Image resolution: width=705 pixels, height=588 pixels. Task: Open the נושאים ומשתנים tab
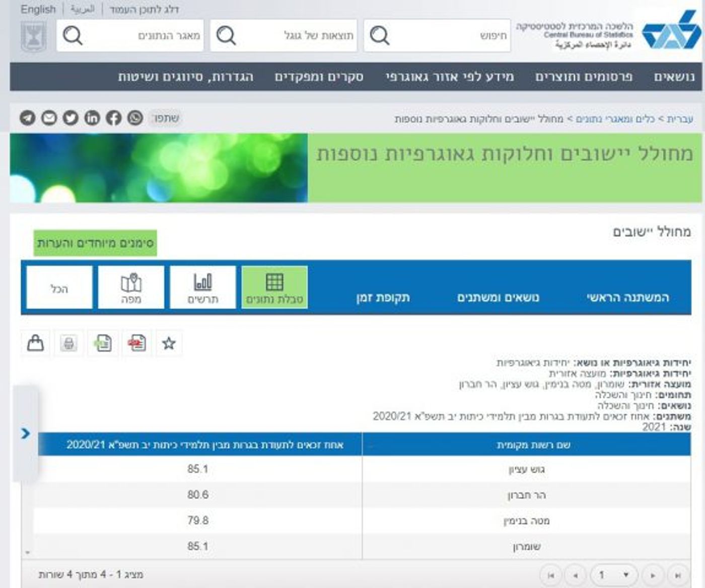click(x=498, y=298)
